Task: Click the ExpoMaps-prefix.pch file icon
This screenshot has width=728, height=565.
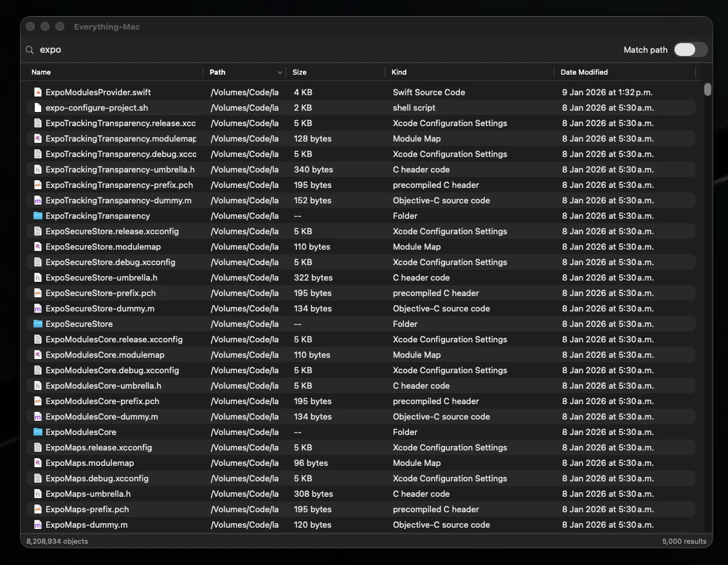Action: click(37, 509)
